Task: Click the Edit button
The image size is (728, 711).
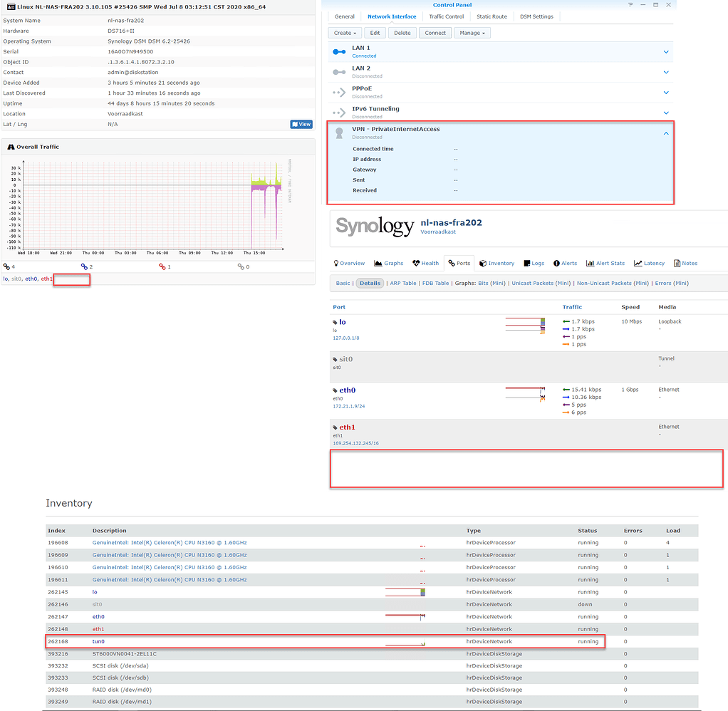Action: tap(375, 33)
